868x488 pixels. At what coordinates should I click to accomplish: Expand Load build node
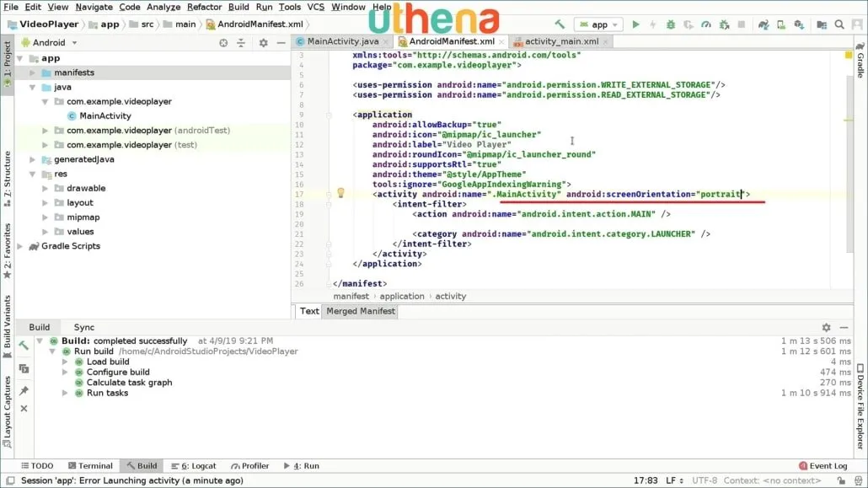click(65, 362)
